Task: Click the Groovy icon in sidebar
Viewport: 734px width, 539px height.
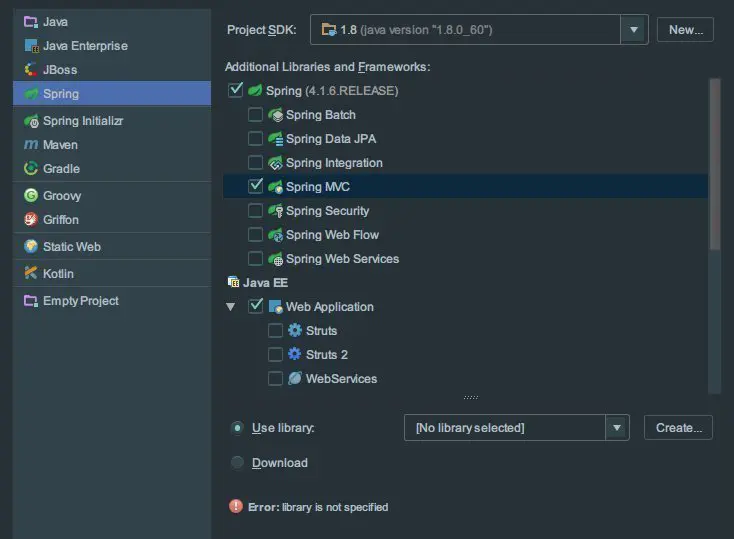Action: [31, 196]
